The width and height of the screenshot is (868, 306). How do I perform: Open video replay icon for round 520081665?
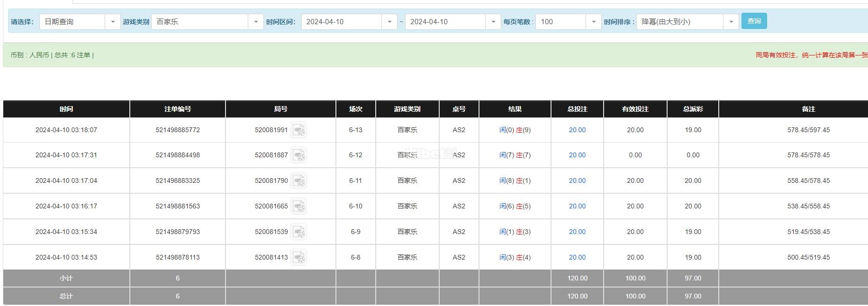coord(298,206)
